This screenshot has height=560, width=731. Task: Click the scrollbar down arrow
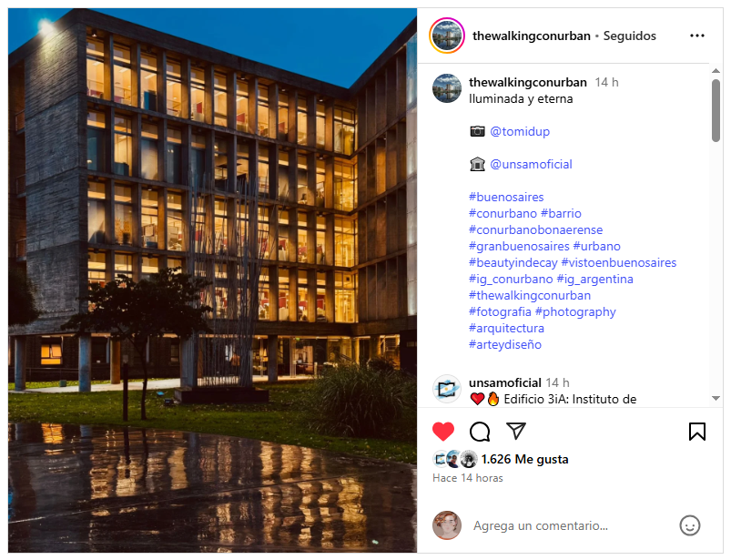pos(716,398)
